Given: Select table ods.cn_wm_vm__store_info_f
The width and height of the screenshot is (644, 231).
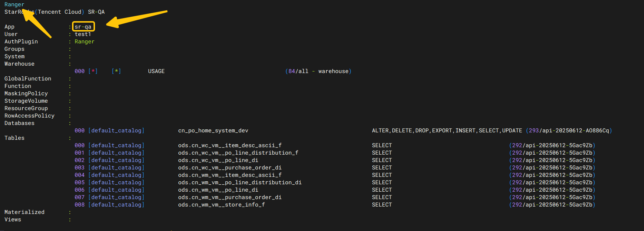Looking at the screenshot, I should tap(222, 205).
